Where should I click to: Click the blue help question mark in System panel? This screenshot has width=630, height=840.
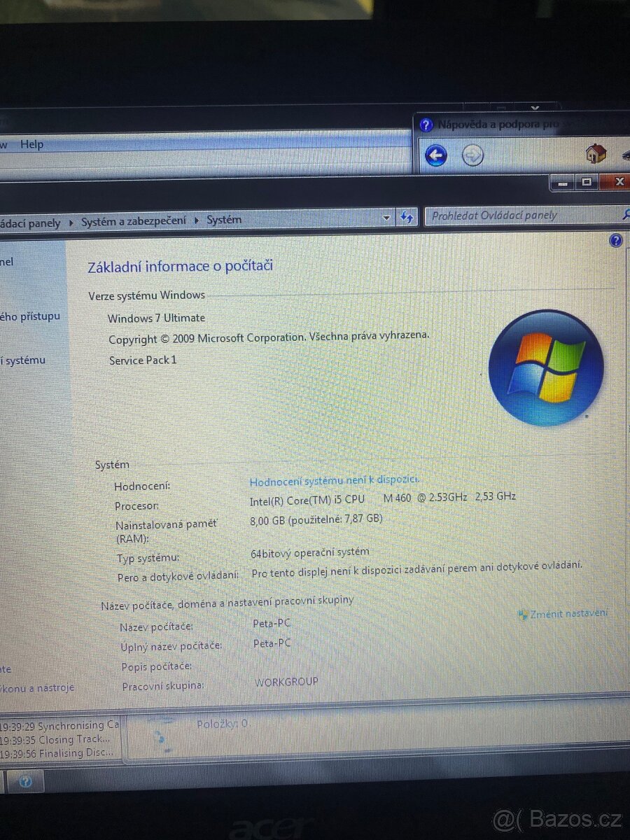[616, 241]
